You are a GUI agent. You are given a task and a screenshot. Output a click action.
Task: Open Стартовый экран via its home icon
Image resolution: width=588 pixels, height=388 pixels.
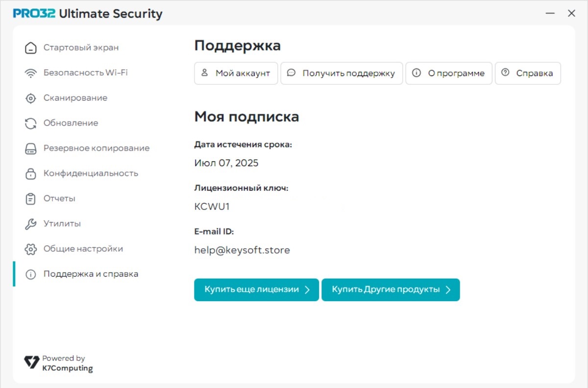(x=30, y=48)
